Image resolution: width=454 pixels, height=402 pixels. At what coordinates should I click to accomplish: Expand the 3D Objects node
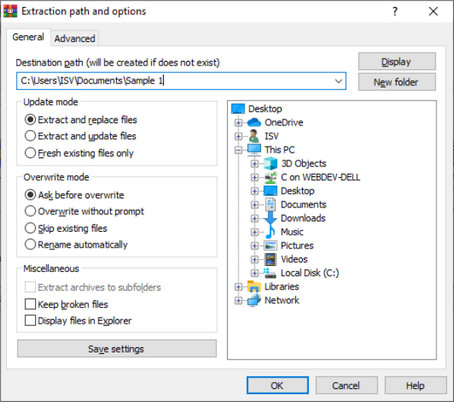(255, 164)
